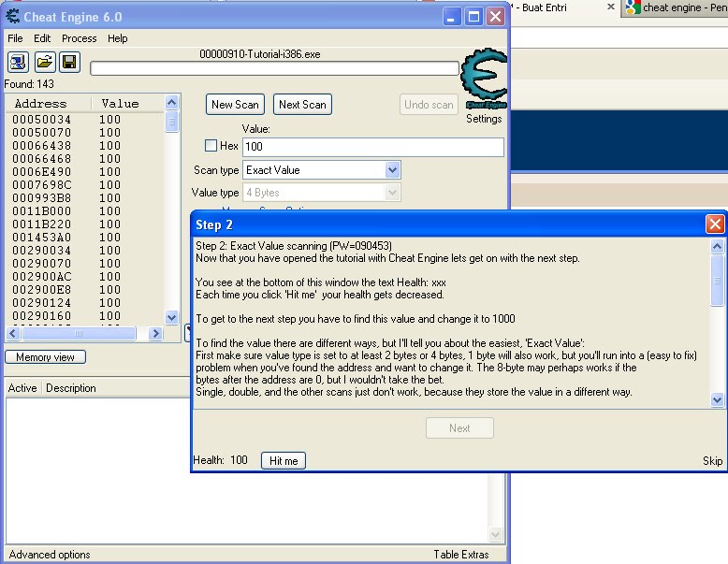Screen dimensions: 728x564
Task: Select address 0011B000 row
Action: pyautogui.click(x=84, y=210)
